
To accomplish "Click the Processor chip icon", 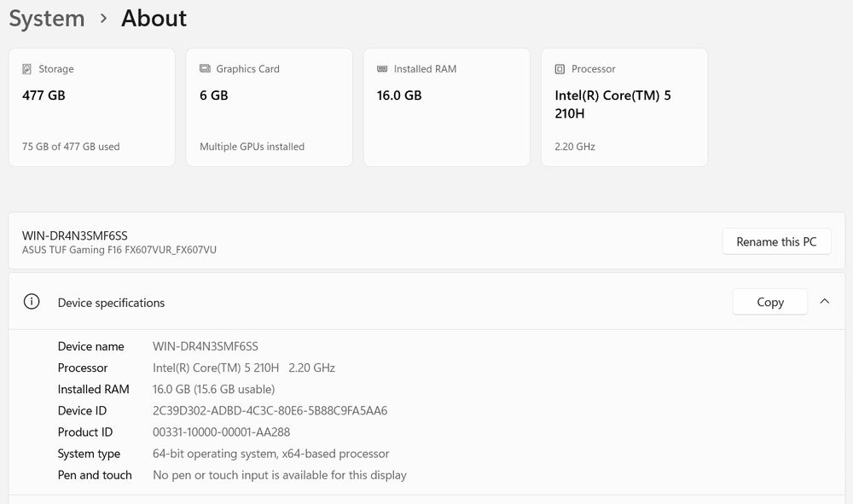I will (x=560, y=69).
